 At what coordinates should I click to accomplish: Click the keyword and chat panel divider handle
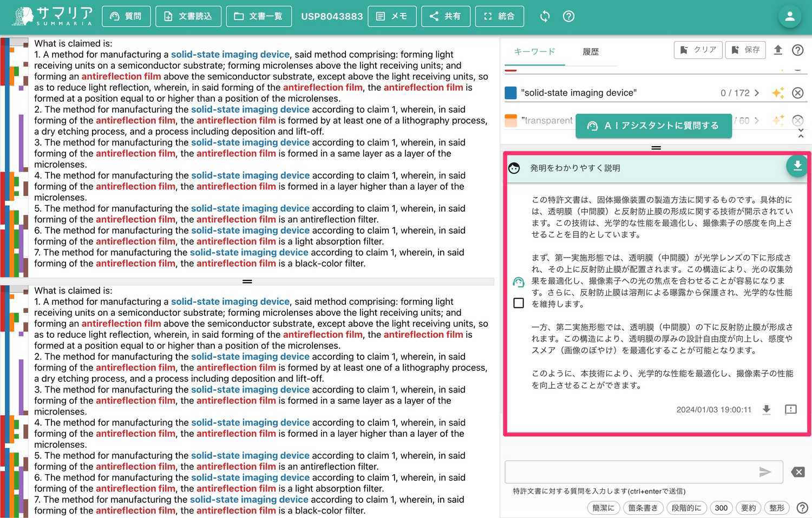[x=656, y=147]
